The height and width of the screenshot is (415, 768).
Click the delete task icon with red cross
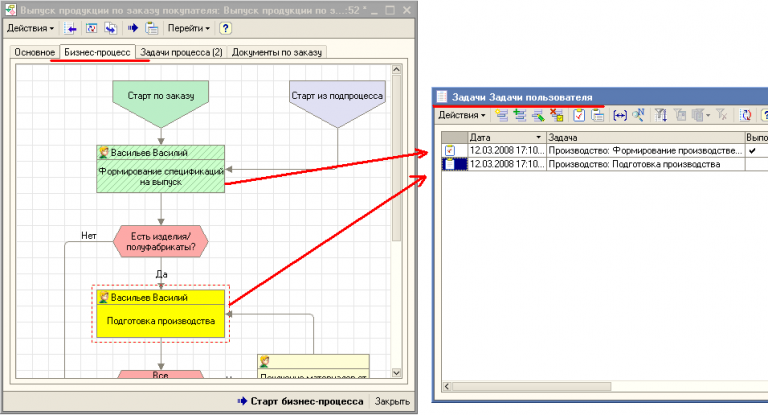pyautogui.click(x=555, y=116)
